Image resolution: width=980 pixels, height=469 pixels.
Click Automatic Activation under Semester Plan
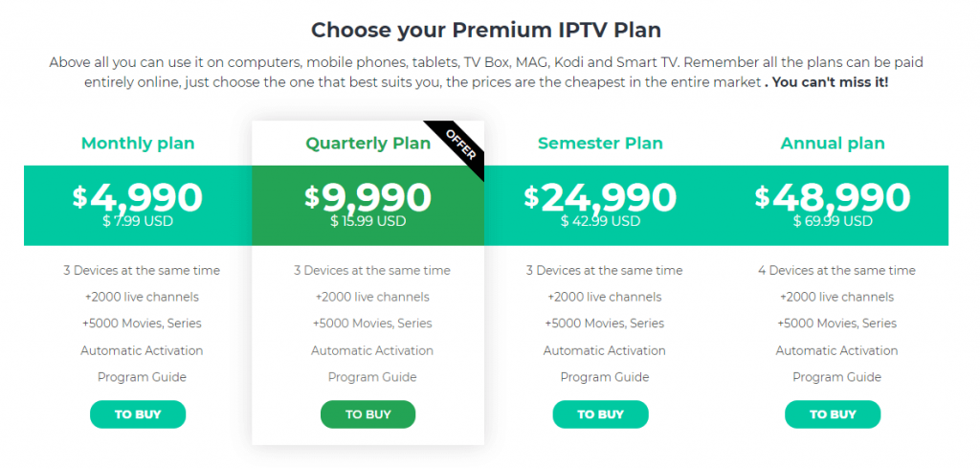tap(605, 350)
